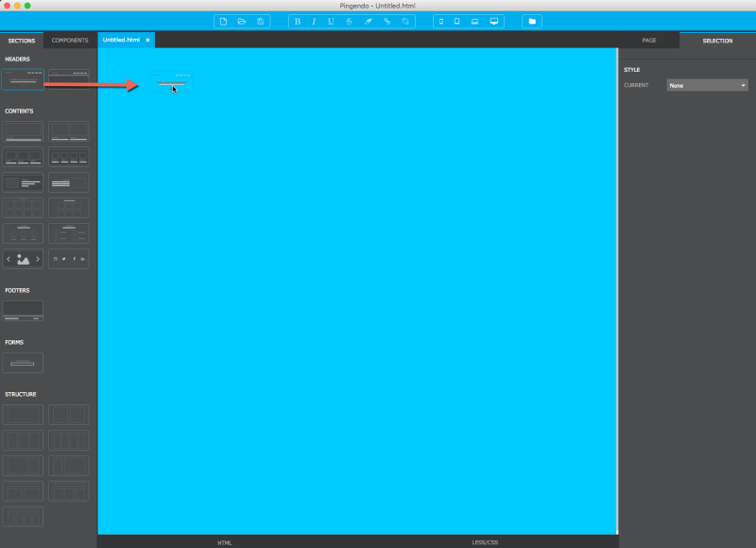
Task: Select four-feature list content section
Action: [x=68, y=233]
